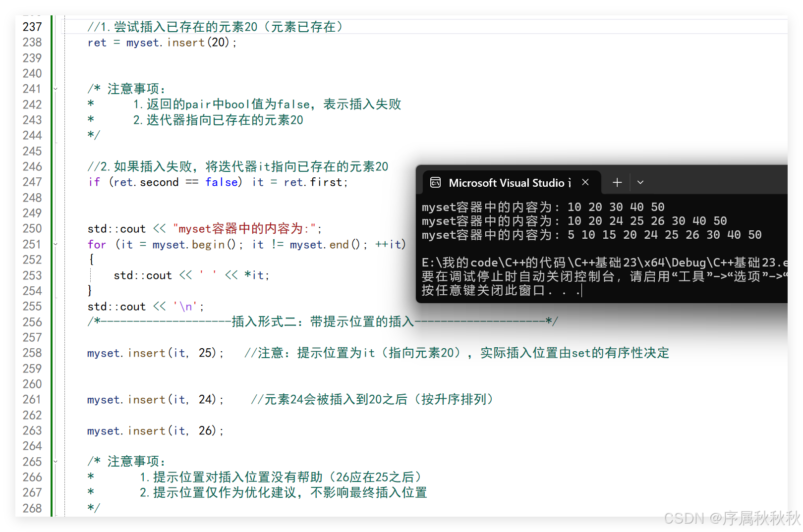803x532 pixels.
Task: Click line number 258 in the gutter
Action: (32, 353)
